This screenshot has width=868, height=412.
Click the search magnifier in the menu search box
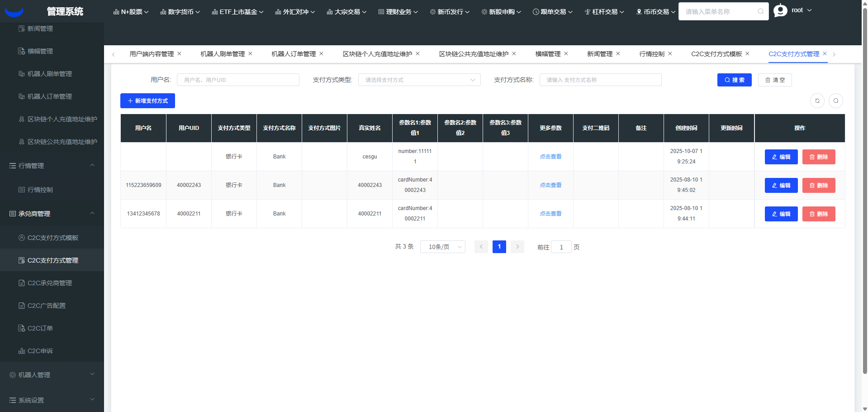click(761, 11)
